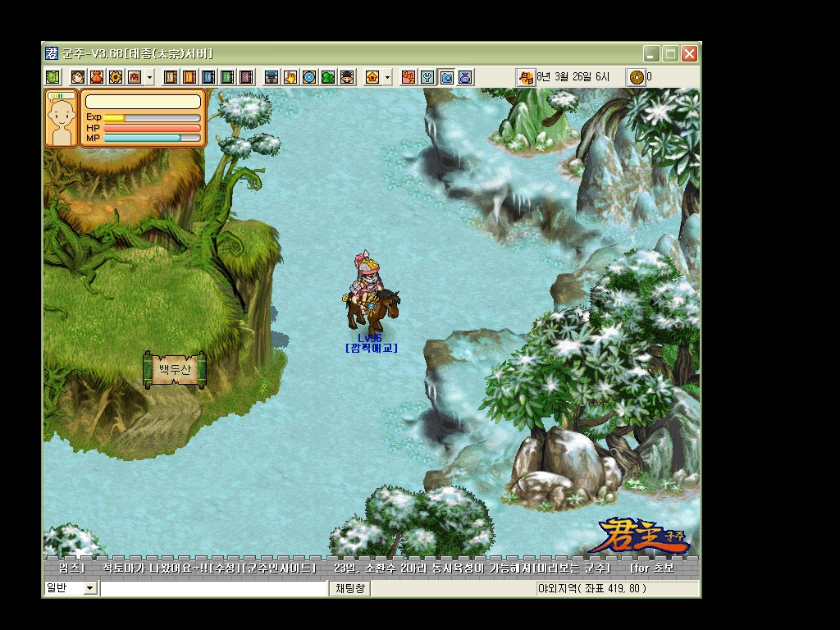Click the pointing hand icon in toolbar
The height and width of the screenshot is (630, 840).
pos(290,77)
